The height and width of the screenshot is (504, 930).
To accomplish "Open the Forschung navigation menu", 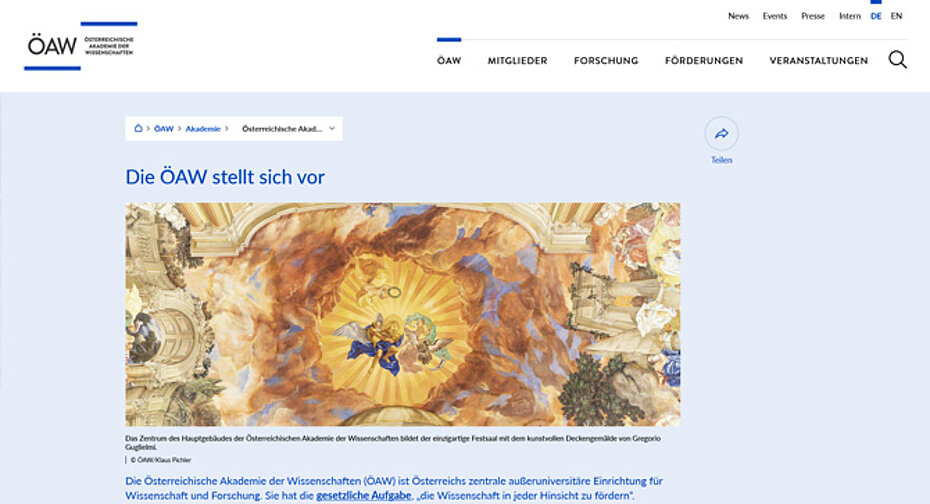I will (605, 61).
